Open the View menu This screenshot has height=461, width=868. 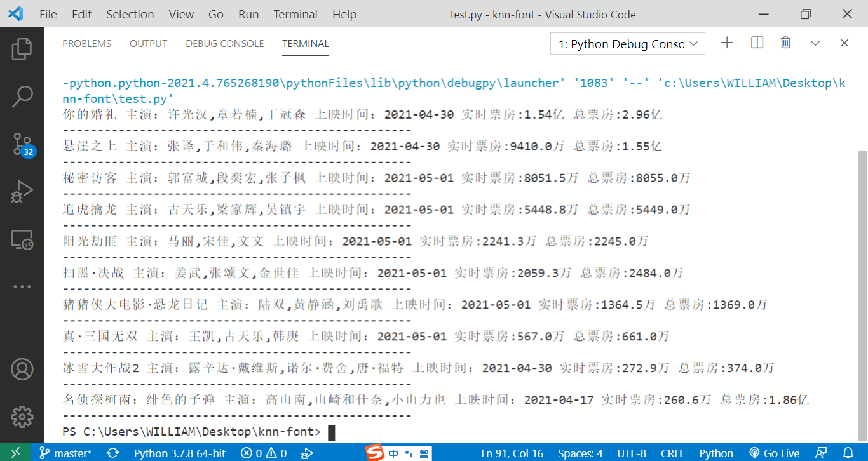[181, 14]
